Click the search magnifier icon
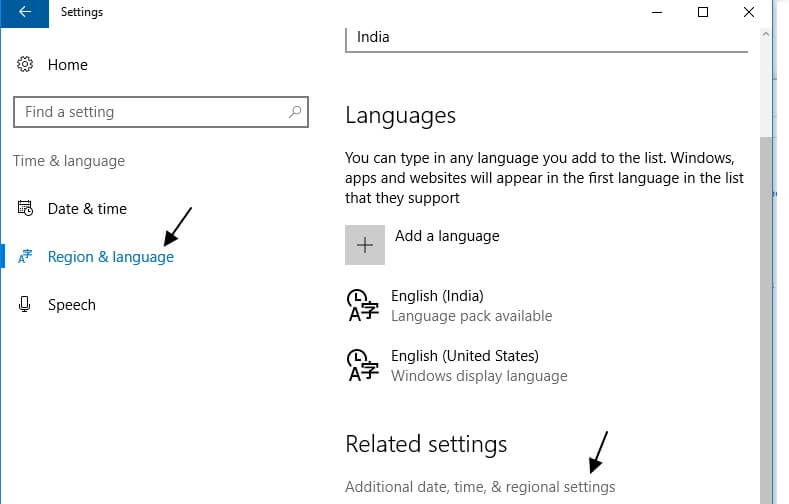This screenshot has width=789, height=504. 295,112
